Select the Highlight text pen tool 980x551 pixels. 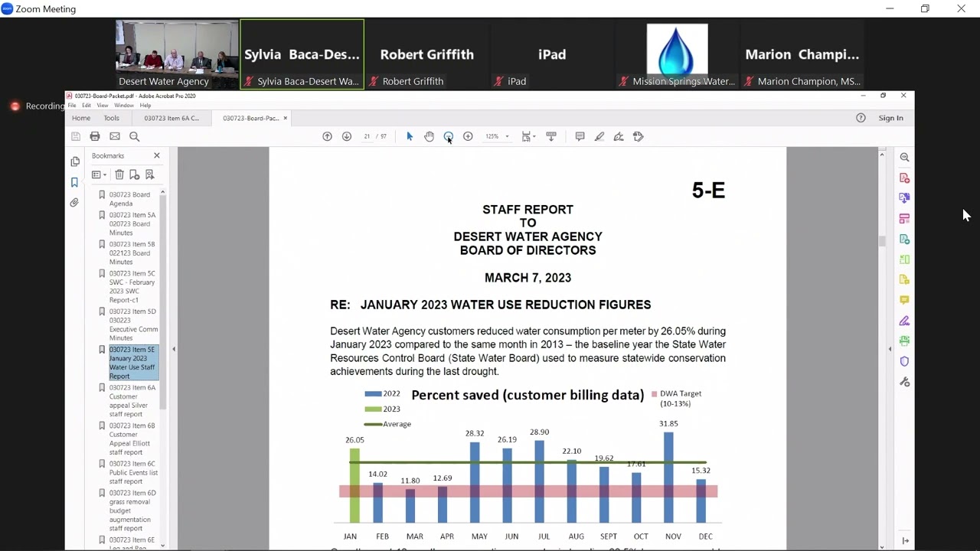click(x=599, y=136)
